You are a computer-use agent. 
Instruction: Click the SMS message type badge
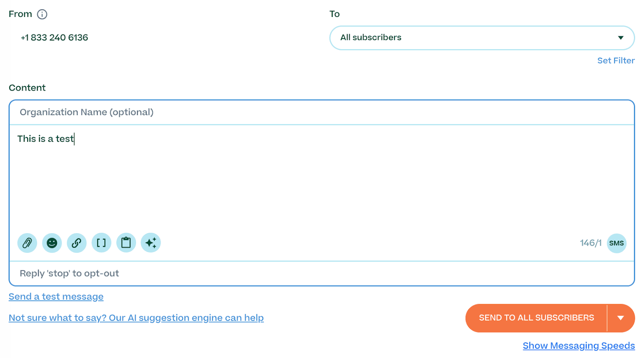tap(617, 243)
